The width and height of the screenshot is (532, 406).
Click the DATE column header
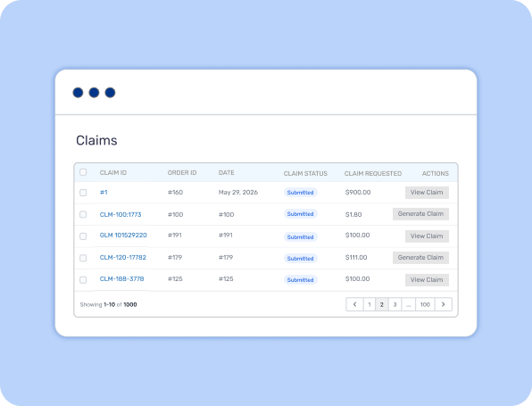[227, 172]
